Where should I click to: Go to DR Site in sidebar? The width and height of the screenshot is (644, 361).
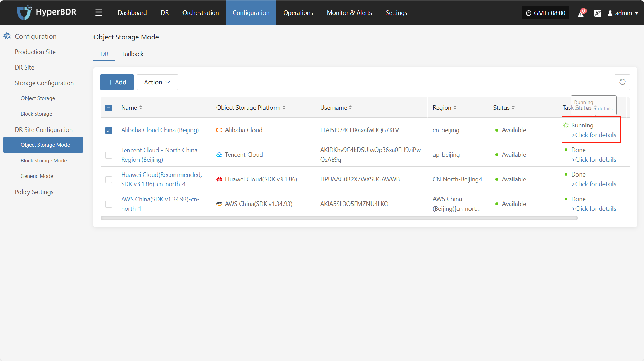point(24,67)
